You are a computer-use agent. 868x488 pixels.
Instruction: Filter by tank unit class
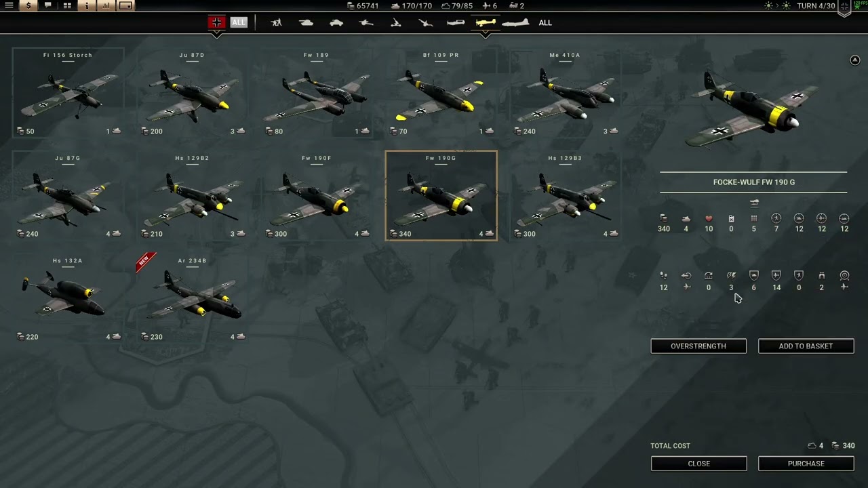[x=307, y=22]
